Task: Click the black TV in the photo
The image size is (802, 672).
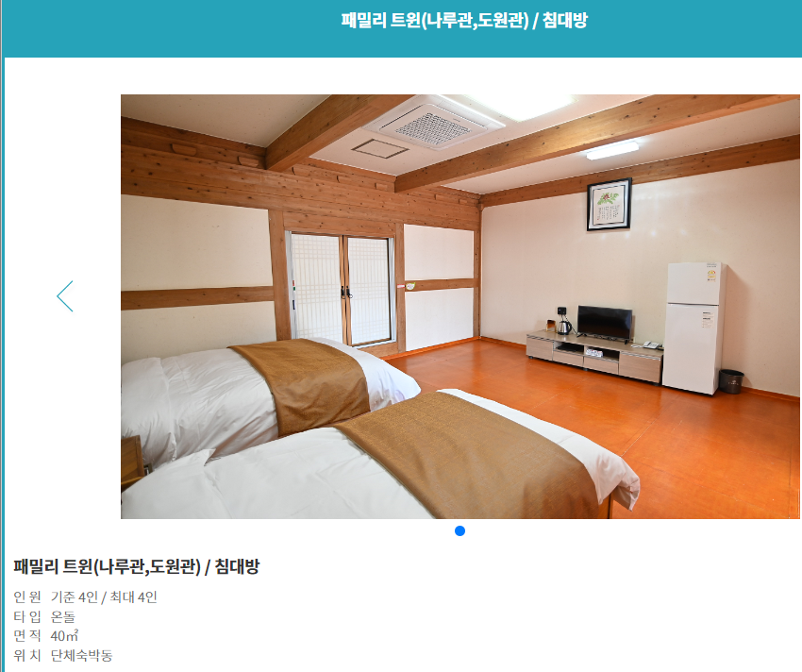Action: point(605,324)
